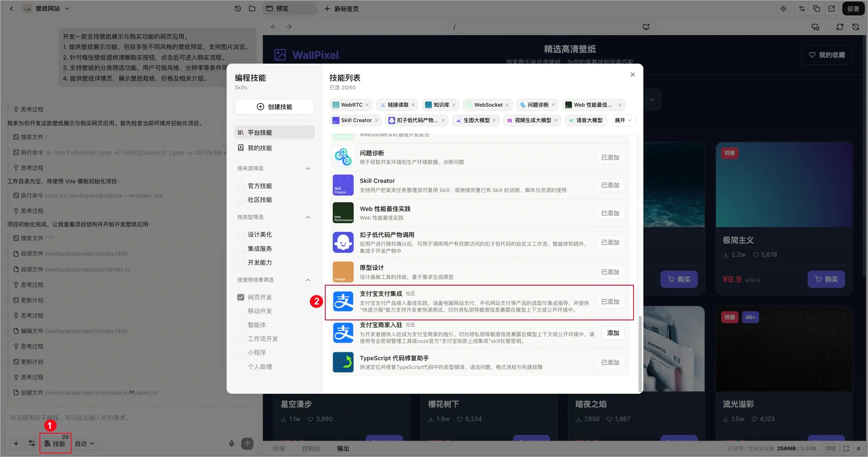
Task: Click 我的收藏 in preview
Action: 827,55
